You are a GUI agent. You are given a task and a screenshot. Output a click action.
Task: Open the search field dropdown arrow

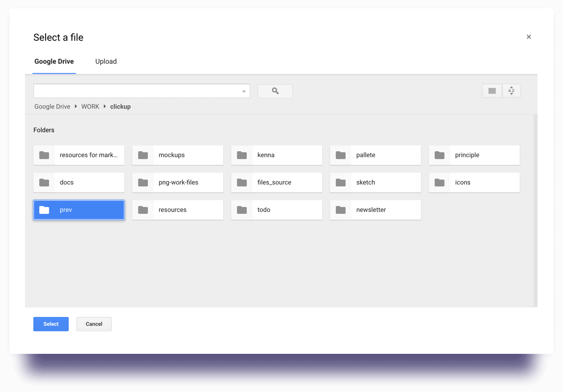click(243, 91)
